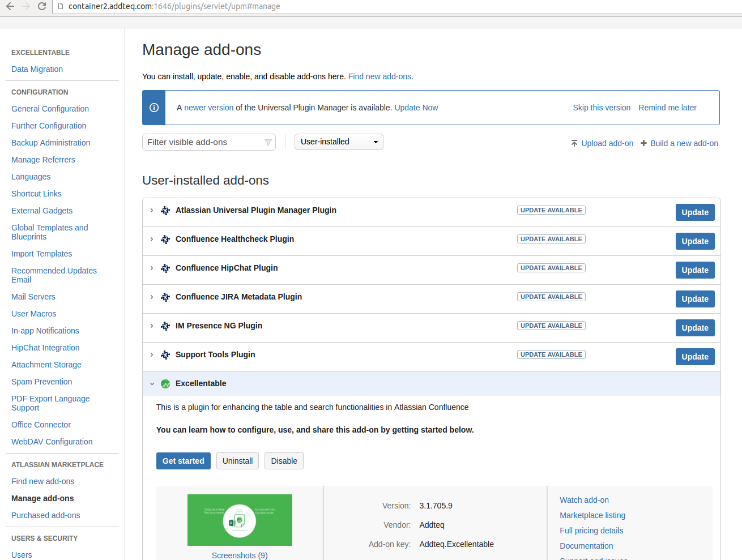Open Office Connector in the sidebar

[x=41, y=425]
